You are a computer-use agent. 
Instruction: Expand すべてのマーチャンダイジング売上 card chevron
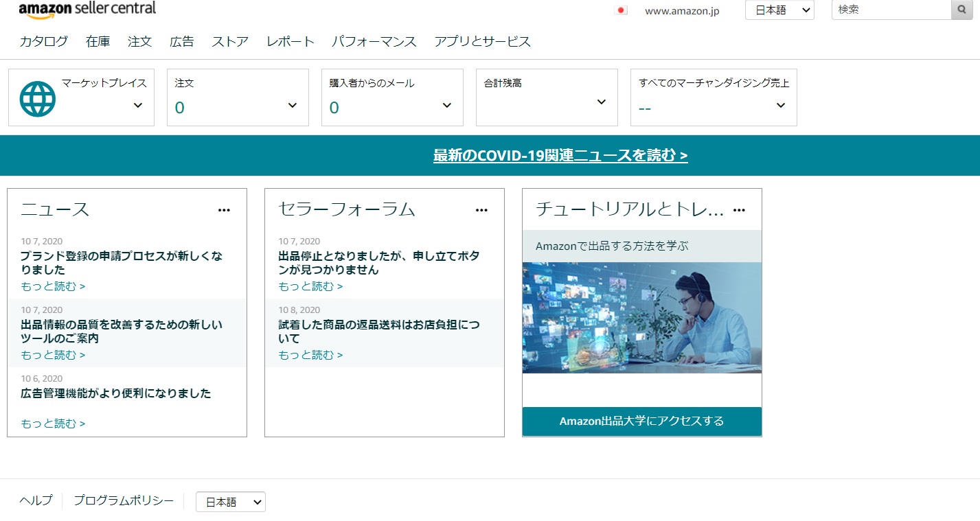pyautogui.click(x=781, y=105)
